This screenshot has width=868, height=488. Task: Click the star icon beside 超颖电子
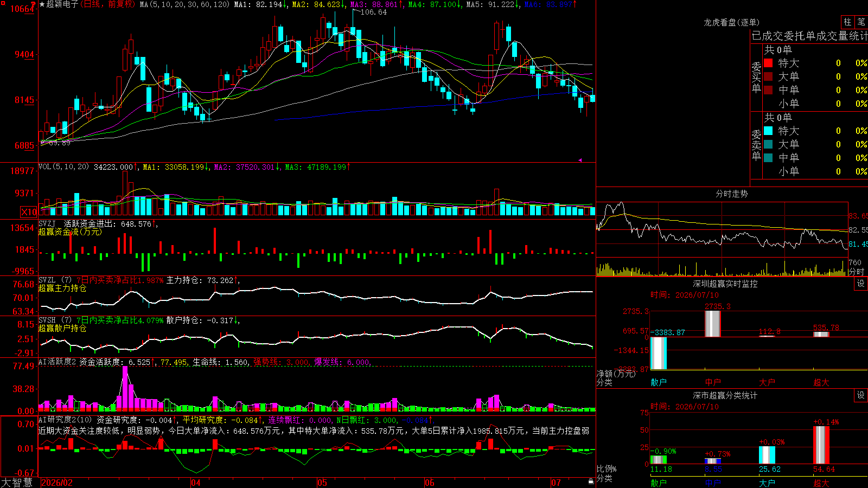coord(42,4)
